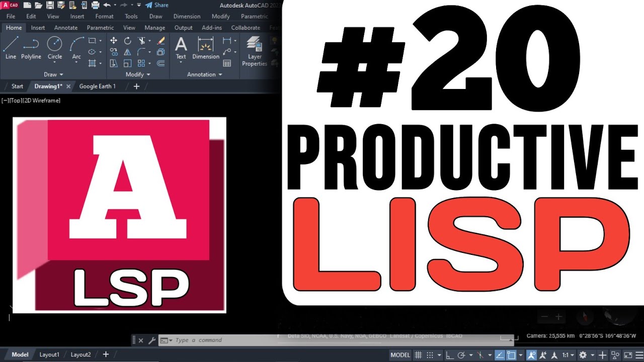This screenshot has width=644, height=362.
Task: Toggle the drawing grid display
Action: tap(418, 355)
